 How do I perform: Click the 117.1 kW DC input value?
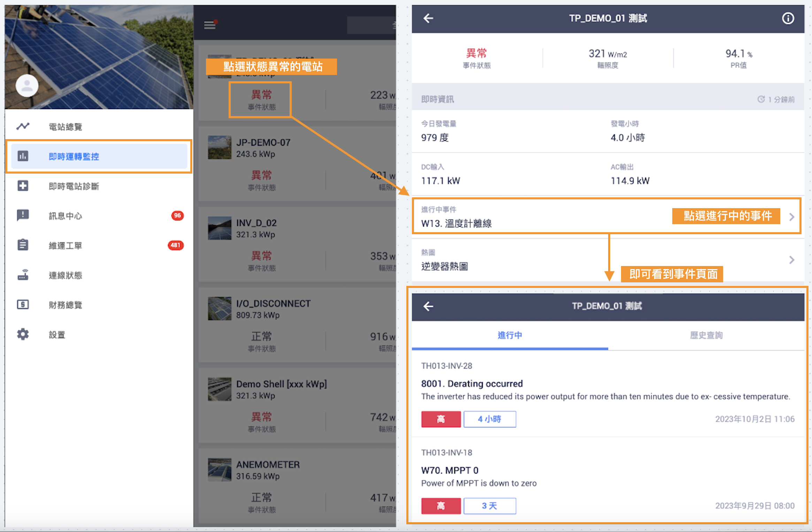[441, 181]
